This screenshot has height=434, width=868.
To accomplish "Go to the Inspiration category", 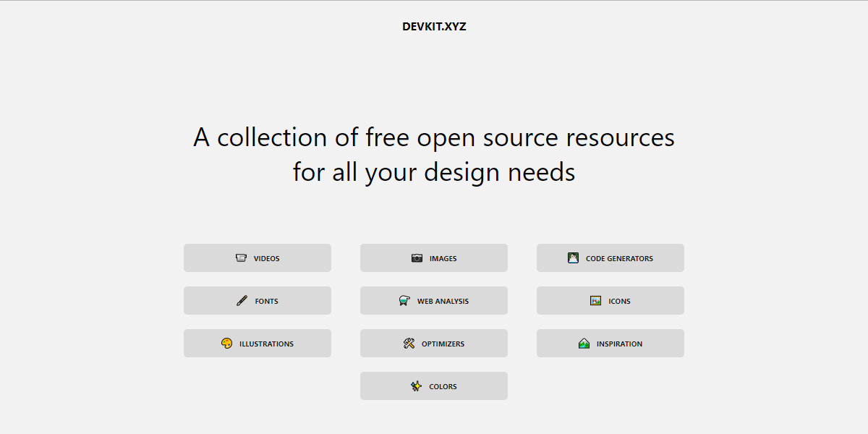I will point(610,344).
